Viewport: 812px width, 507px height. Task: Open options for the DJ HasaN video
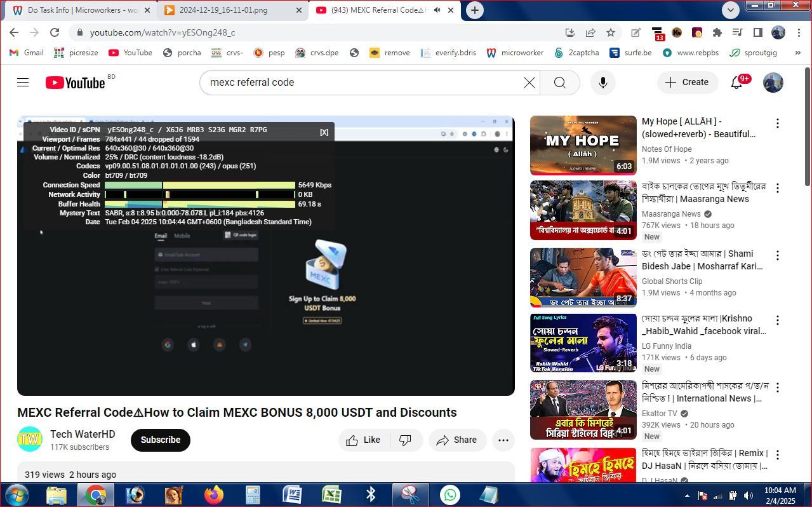[x=777, y=455]
